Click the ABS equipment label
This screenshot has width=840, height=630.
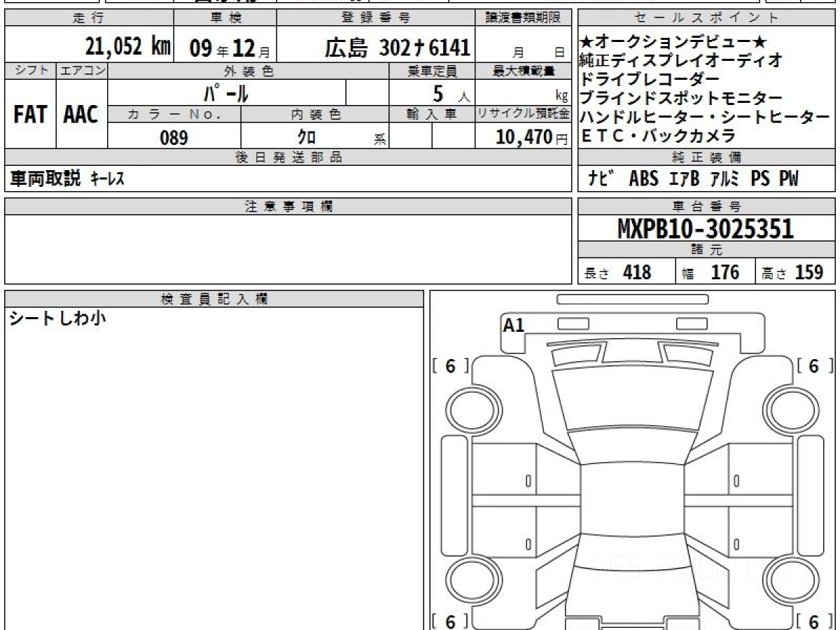(643, 179)
